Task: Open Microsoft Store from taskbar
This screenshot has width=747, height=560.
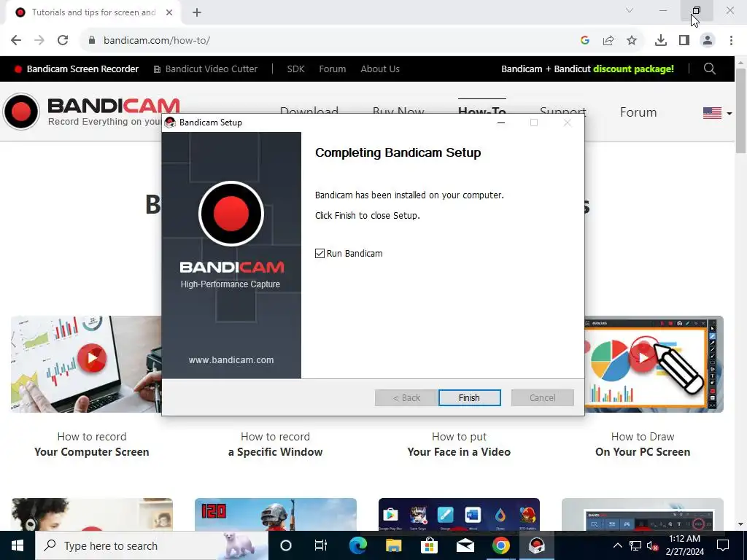Action: [429, 545]
